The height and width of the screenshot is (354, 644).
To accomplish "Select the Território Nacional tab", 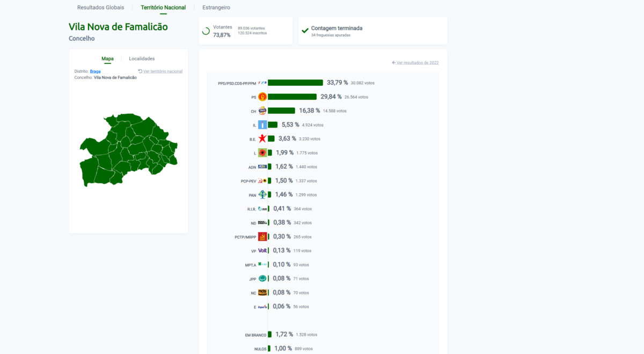I will coord(163,8).
